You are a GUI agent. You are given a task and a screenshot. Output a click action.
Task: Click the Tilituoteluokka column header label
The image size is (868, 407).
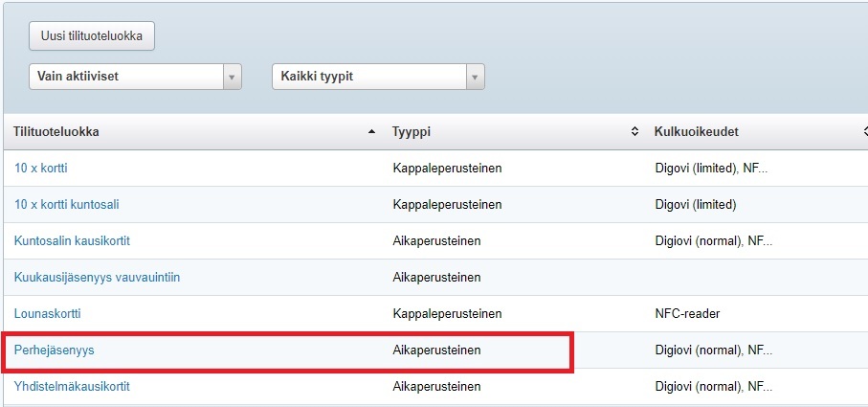coord(56,132)
